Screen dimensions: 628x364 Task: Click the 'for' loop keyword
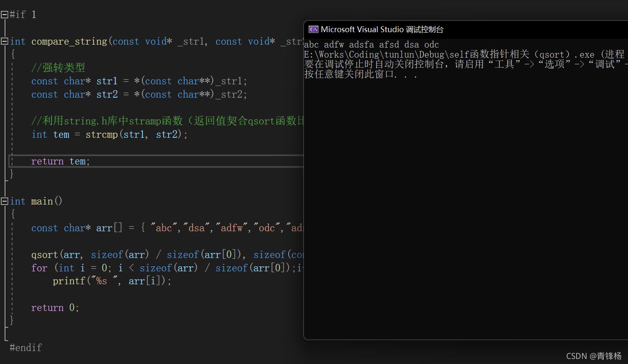pyautogui.click(x=39, y=268)
